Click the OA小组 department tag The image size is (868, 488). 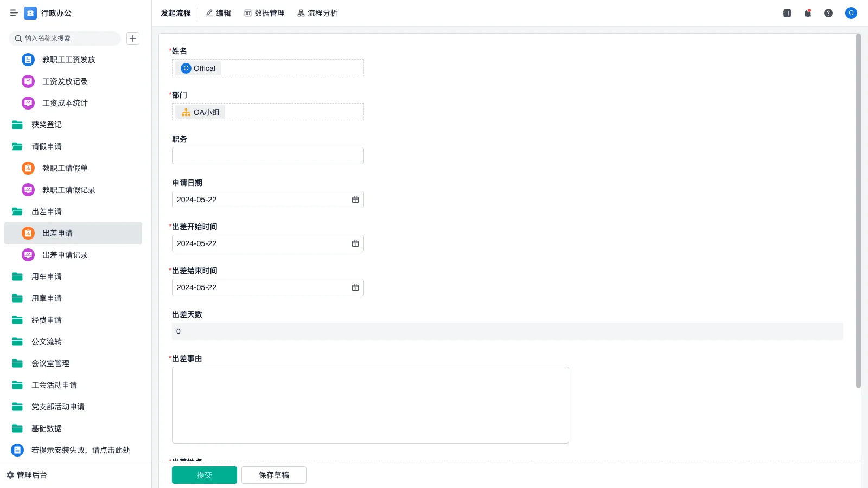pyautogui.click(x=200, y=112)
